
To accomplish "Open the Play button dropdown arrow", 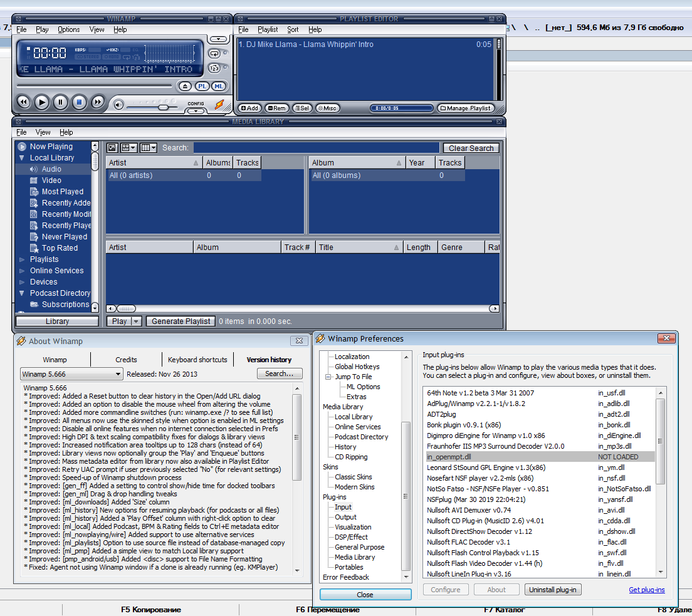I will 136,321.
